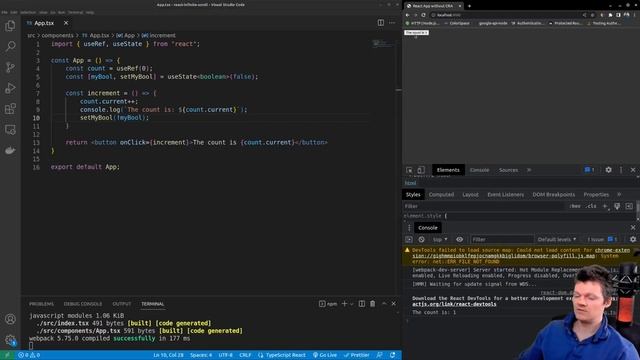The height and width of the screenshot is (360, 640).
Task: Open the Default levels dropdown in console
Action: tap(557, 239)
